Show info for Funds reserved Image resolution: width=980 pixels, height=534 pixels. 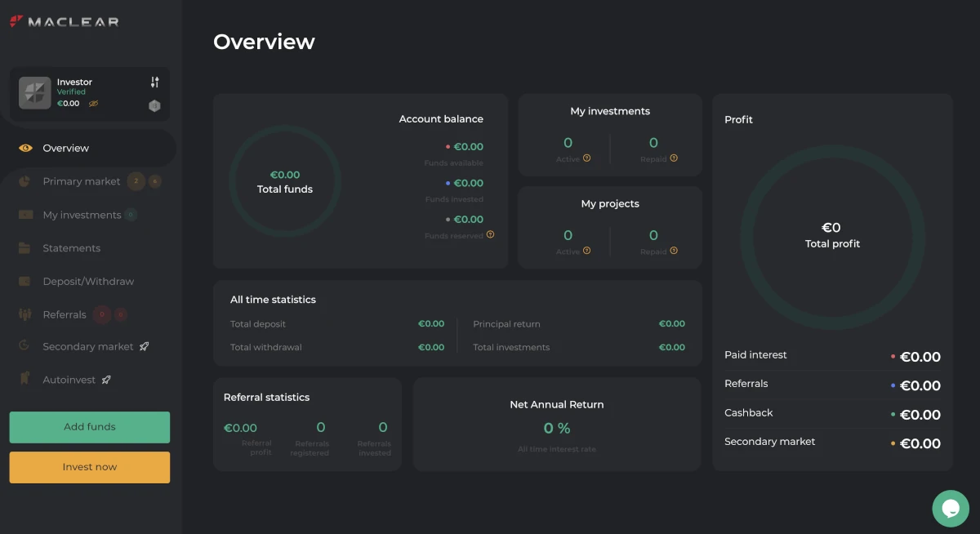click(x=491, y=234)
